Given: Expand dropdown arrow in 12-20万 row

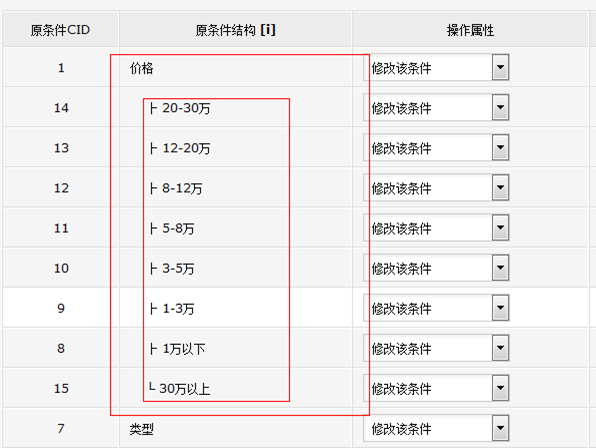Looking at the screenshot, I should (x=500, y=147).
